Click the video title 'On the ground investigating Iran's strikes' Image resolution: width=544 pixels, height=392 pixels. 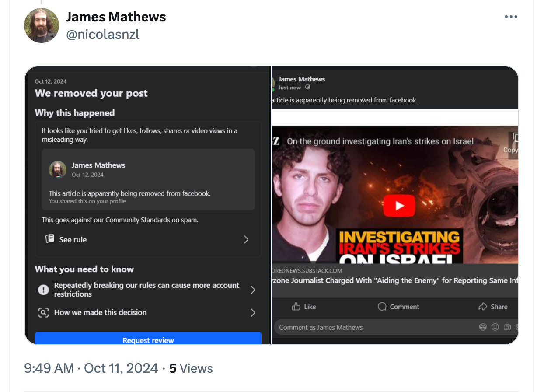[x=380, y=141]
